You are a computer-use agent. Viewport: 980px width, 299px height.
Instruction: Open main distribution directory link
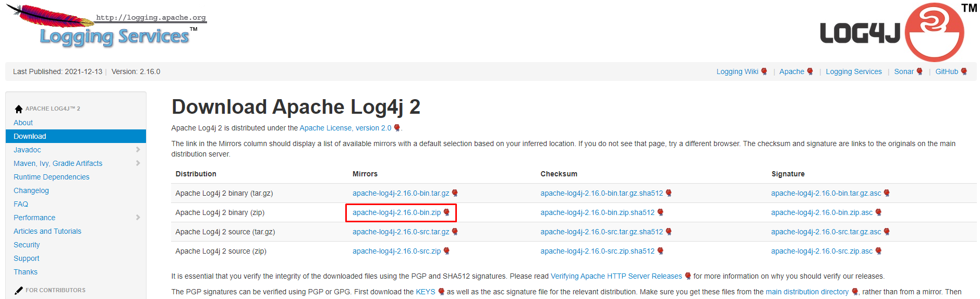click(807, 292)
